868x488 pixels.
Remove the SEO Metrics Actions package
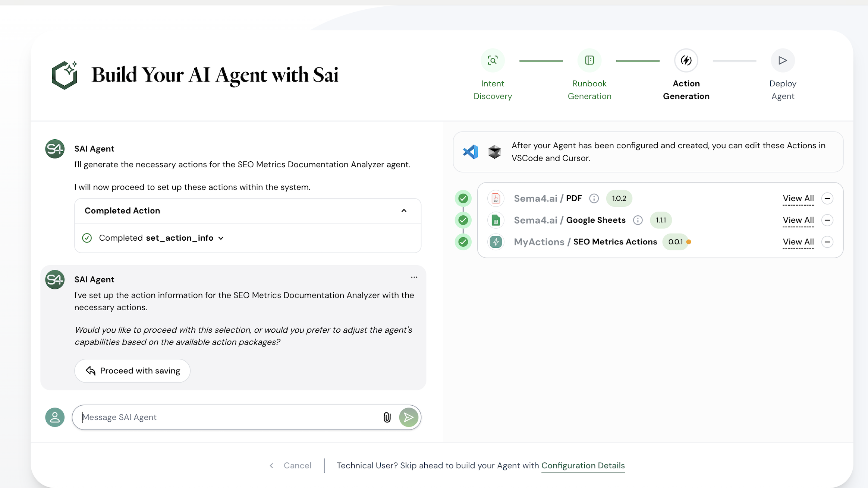click(827, 242)
